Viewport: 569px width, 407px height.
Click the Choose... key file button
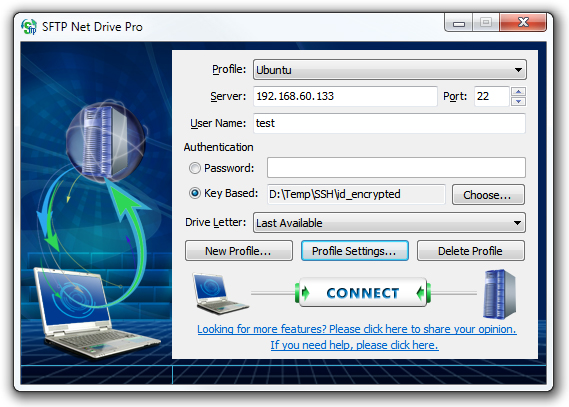[488, 195]
